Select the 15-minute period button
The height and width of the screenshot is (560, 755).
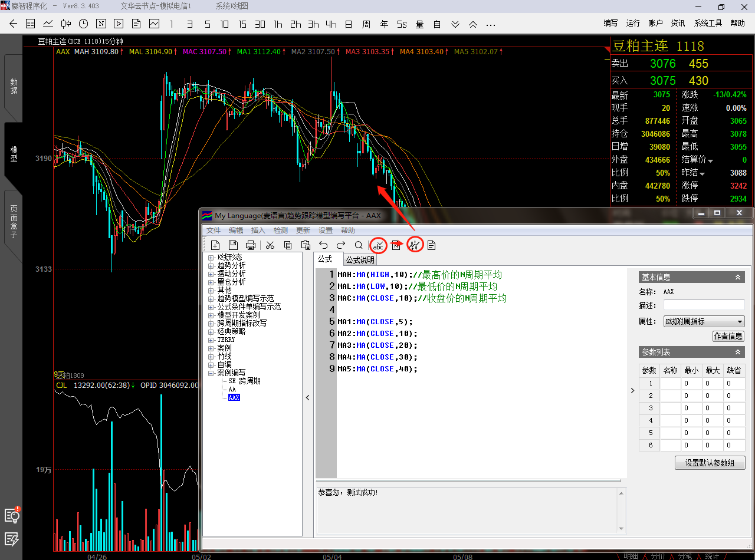point(242,24)
